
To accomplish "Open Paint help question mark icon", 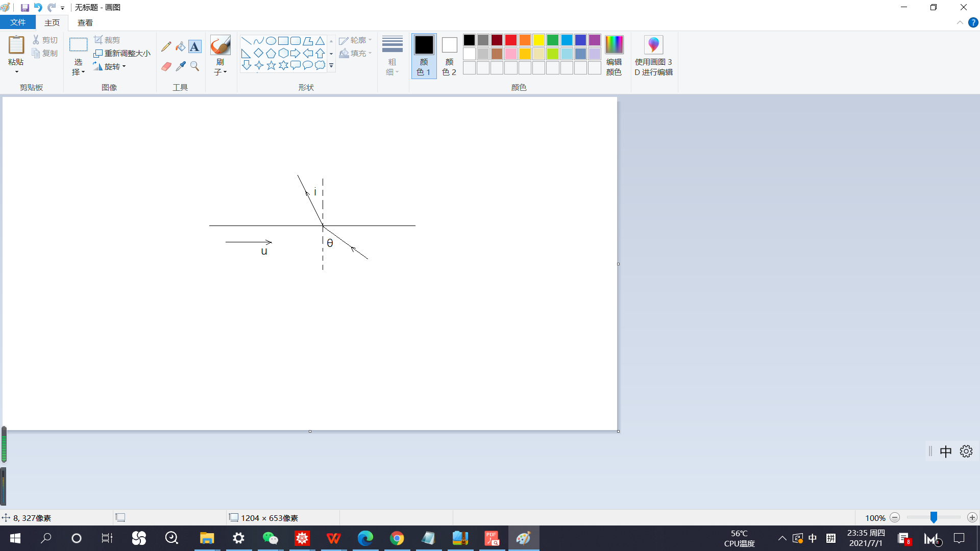I will pyautogui.click(x=973, y=22).
